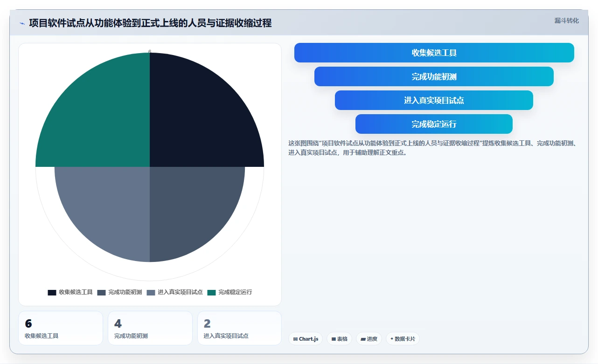Select the 完成稳定运行 funnel bar
The height and width of the screenshot is (364, 598).
click(434, 124)
